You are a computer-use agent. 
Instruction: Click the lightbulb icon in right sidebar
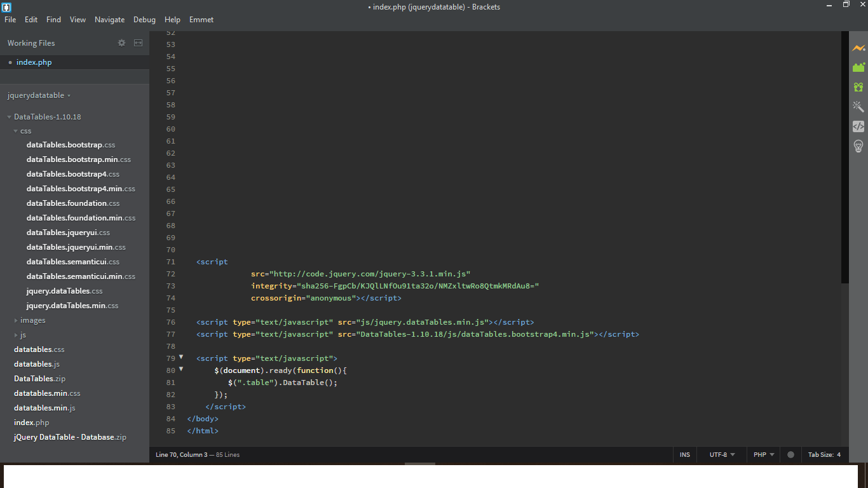(858, 146)
